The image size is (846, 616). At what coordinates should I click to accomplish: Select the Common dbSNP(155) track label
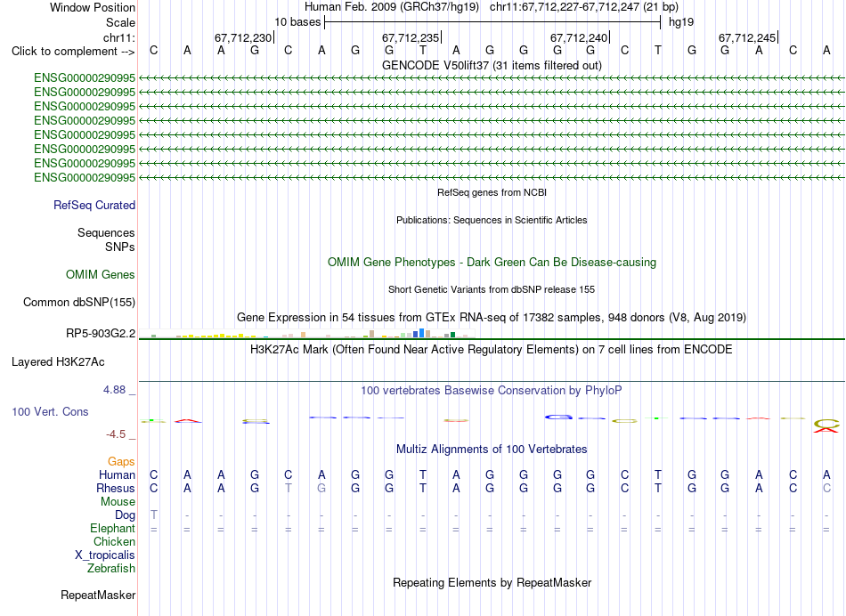coord(79,302)
